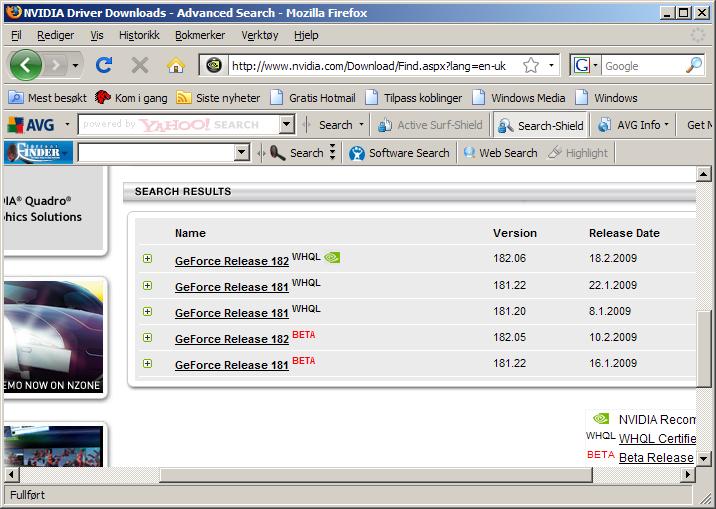Screen dimensions: 716x509
Task: Open Kom i gang bookmark
Action: coord(131,98)
